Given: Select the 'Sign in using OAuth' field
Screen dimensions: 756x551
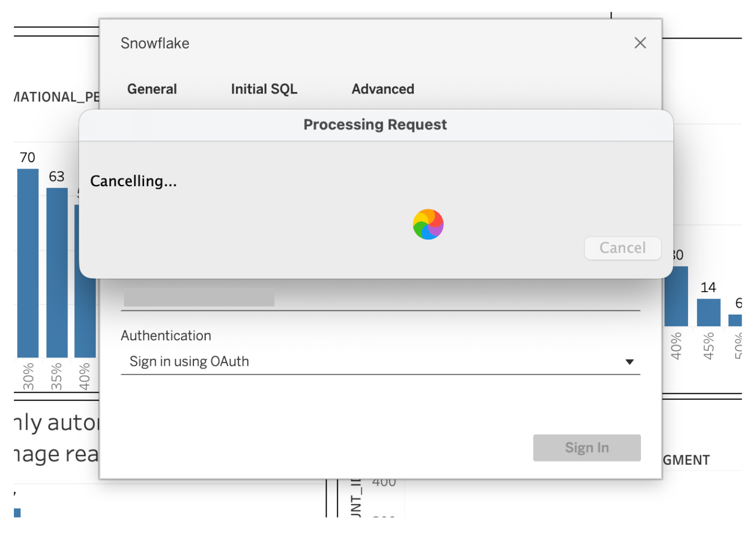Looking at the screenshot, I should tap(381, 362).
